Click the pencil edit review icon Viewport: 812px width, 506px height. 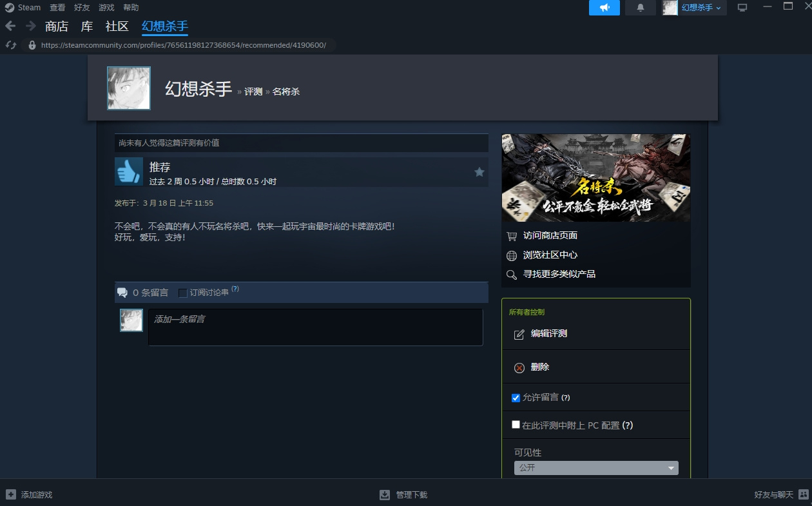(519, 334)
